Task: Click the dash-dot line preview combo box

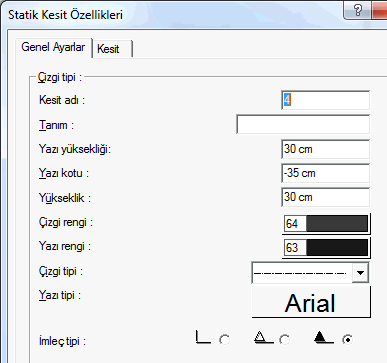Action: pos(310,273)
